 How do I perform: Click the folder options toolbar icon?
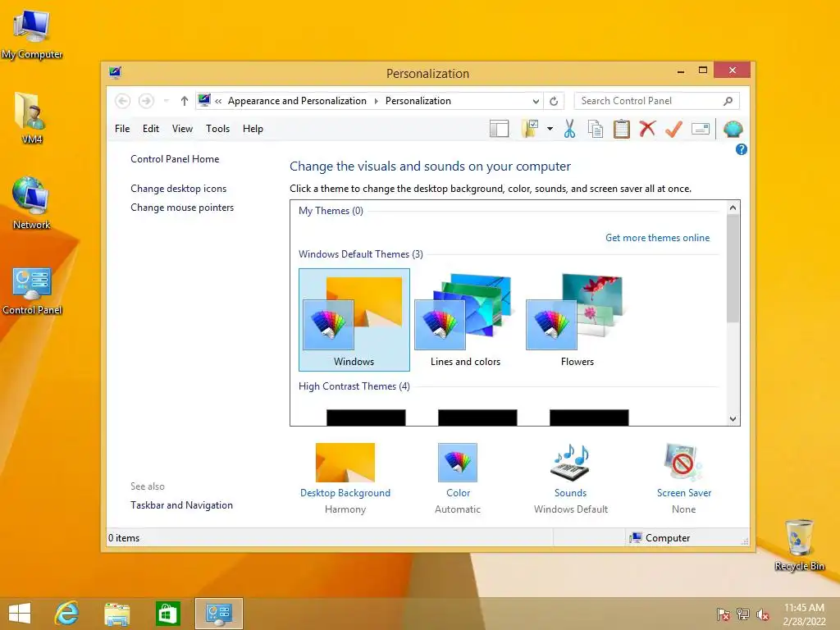pyautogui.click(x=530, y=129)
